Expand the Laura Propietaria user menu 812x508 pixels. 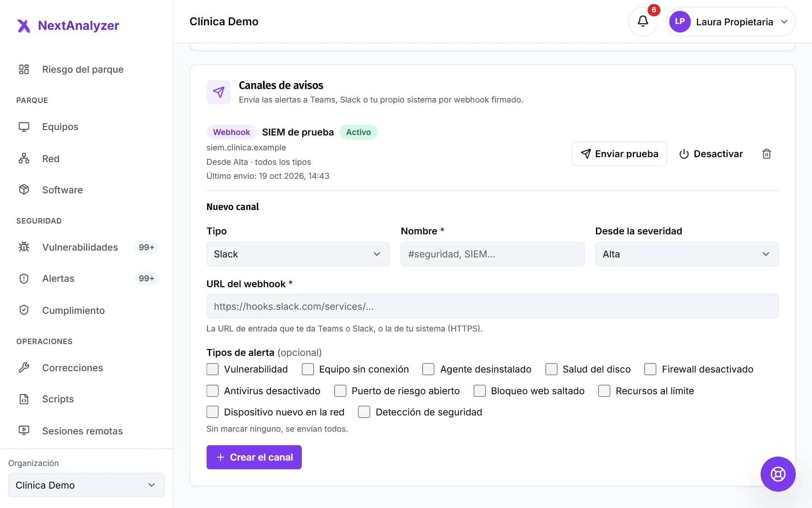(x=731, y=22)
